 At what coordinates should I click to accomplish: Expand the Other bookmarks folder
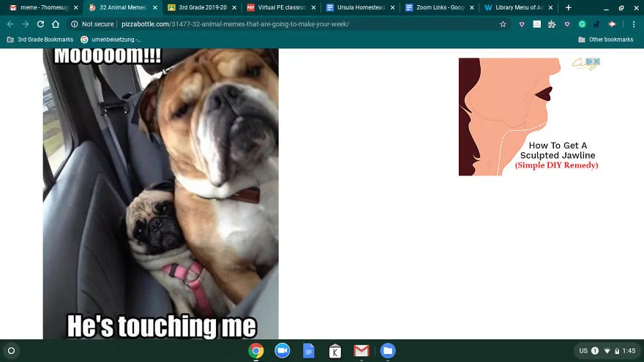click(606, 39)
